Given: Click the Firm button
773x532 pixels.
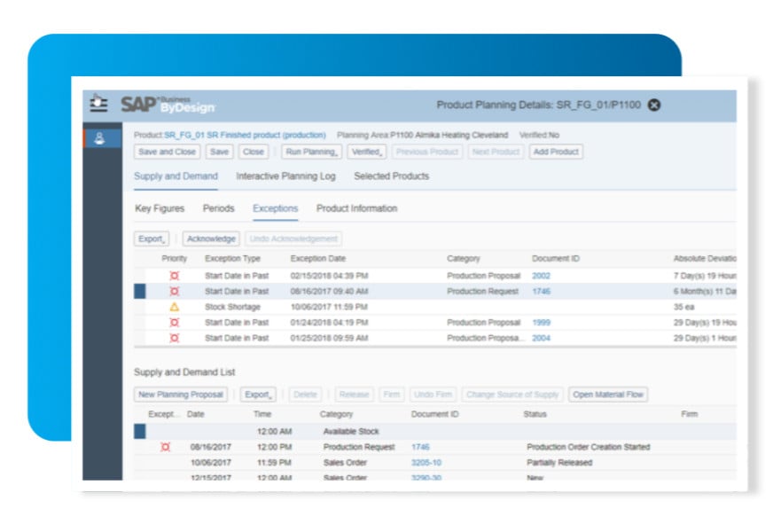Looking at the screenshot, I should point(392,395).
